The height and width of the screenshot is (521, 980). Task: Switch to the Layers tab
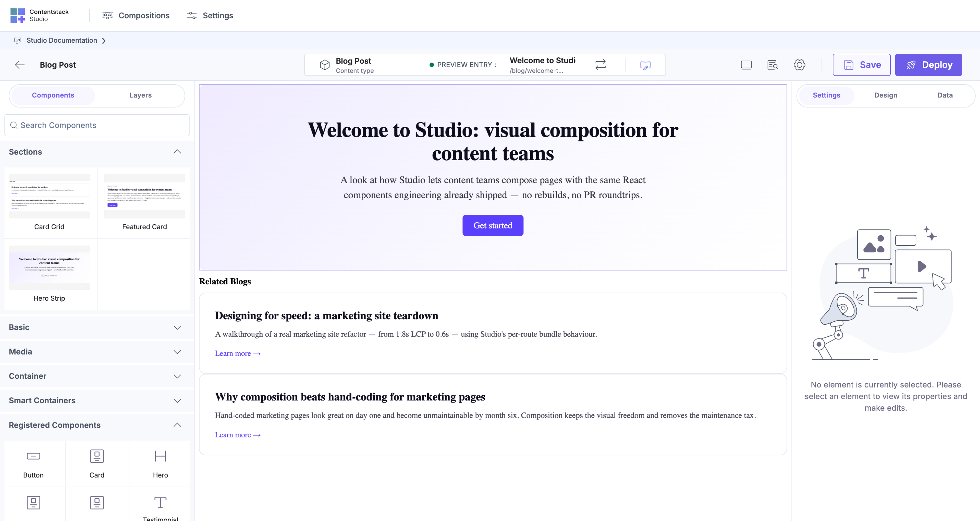[140, 95]
